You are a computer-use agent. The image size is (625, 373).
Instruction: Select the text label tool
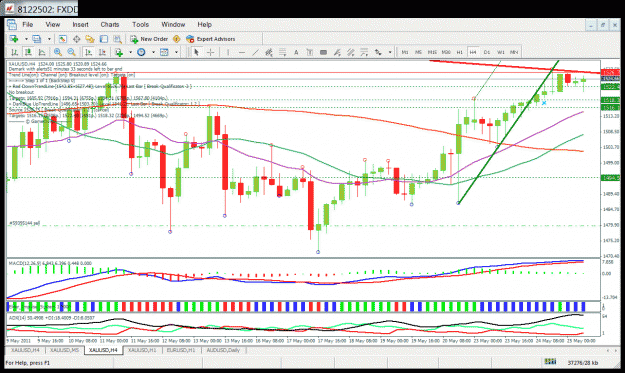[310, 52]
